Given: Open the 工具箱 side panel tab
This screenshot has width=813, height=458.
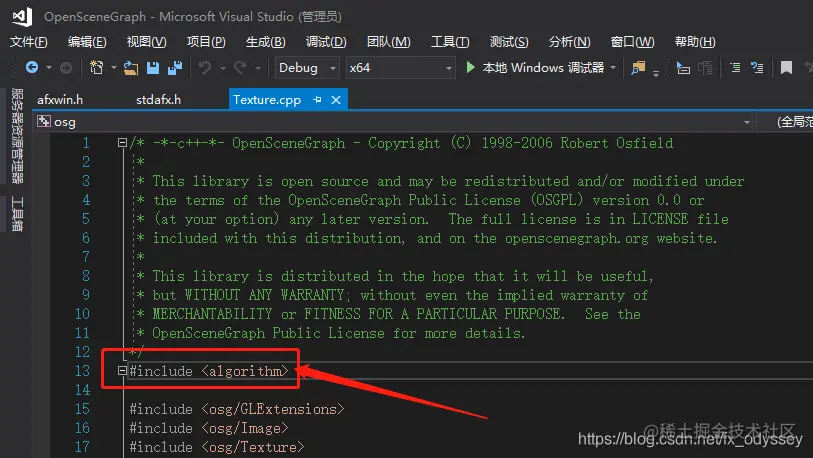Looking at the screenshot, I should point(17,213).
